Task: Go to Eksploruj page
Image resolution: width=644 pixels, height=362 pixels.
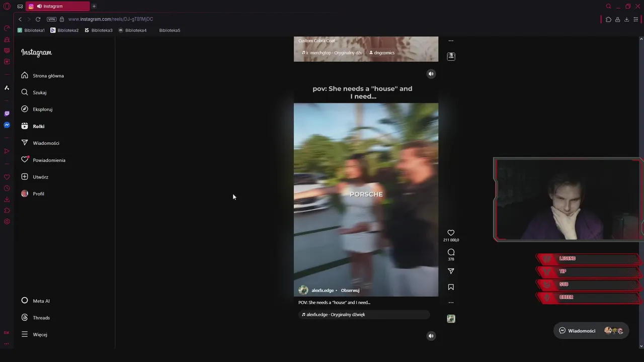Action: click(37, 109)
